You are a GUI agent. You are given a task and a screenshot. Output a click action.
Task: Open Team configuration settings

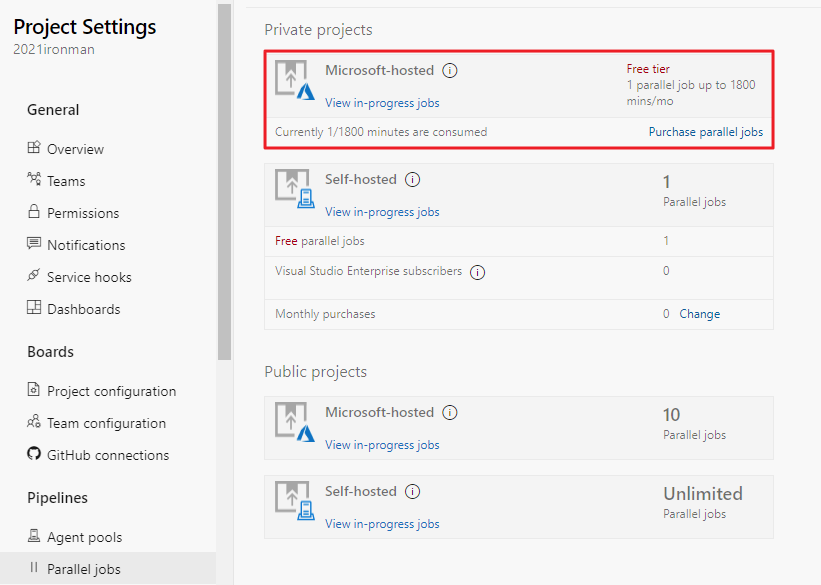(106, 423)
